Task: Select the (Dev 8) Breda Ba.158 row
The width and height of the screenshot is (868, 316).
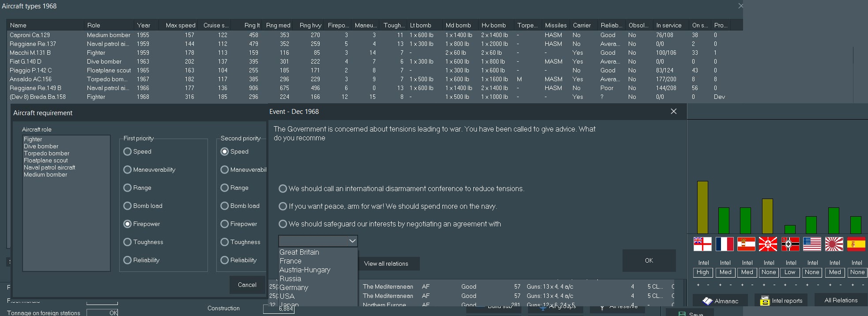Action: [x=374, y=97]
